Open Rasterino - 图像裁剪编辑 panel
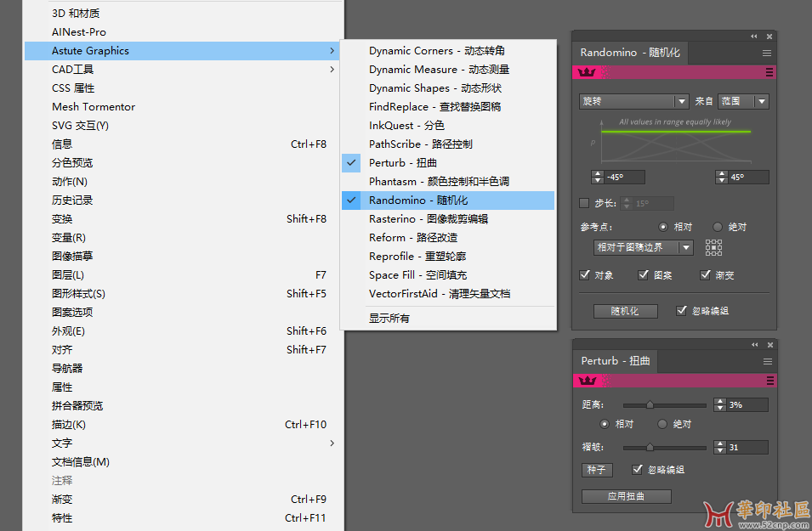Screen dimensions: 812x531 pos(448,219)
